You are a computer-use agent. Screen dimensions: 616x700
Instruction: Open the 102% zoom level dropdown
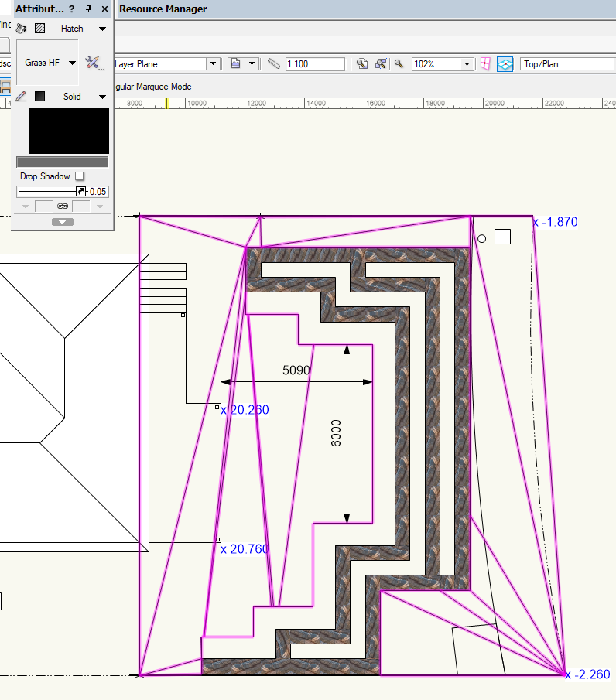click(x=467, y=64)
